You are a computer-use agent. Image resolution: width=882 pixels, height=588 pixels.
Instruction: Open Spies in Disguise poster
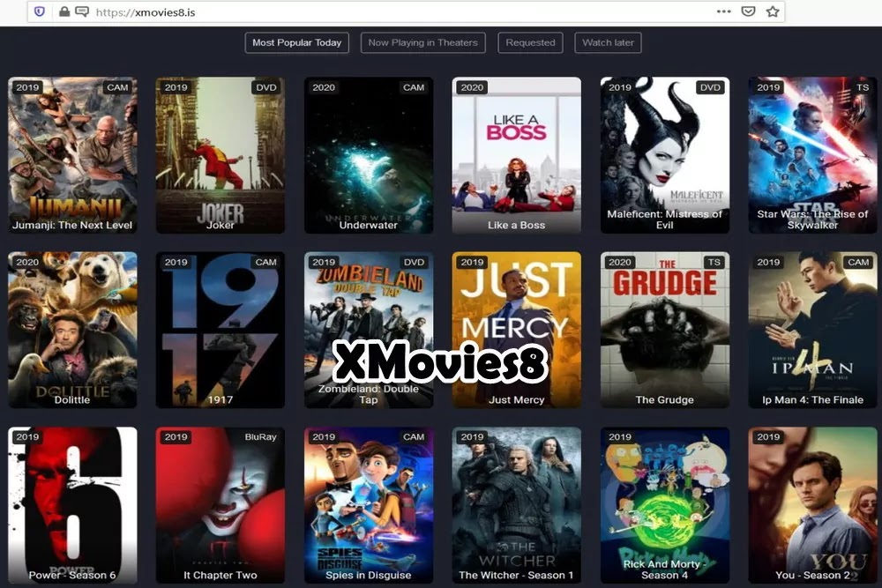[369, 505]
